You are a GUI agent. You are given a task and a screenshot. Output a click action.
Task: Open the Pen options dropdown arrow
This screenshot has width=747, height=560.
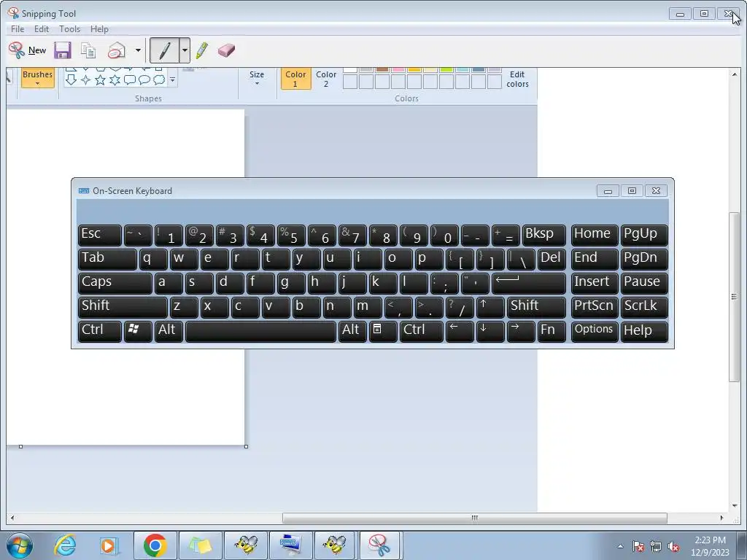point(185,50)
